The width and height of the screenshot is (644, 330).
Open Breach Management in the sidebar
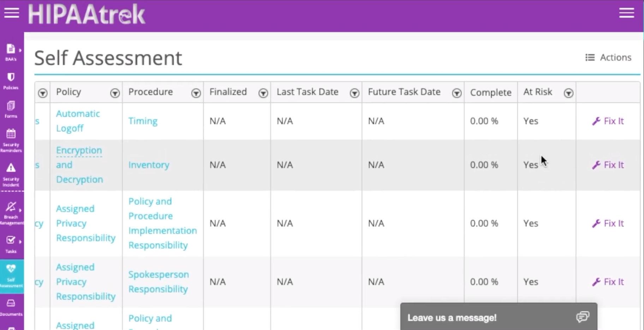pyautogui.click(x=11, y=213)
